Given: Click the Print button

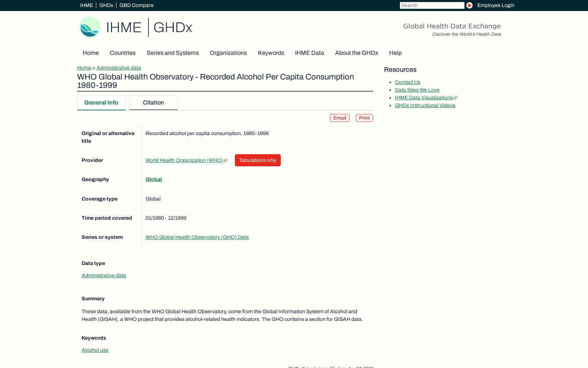Looking at the screenshot, I should click(x=364, y=118).
